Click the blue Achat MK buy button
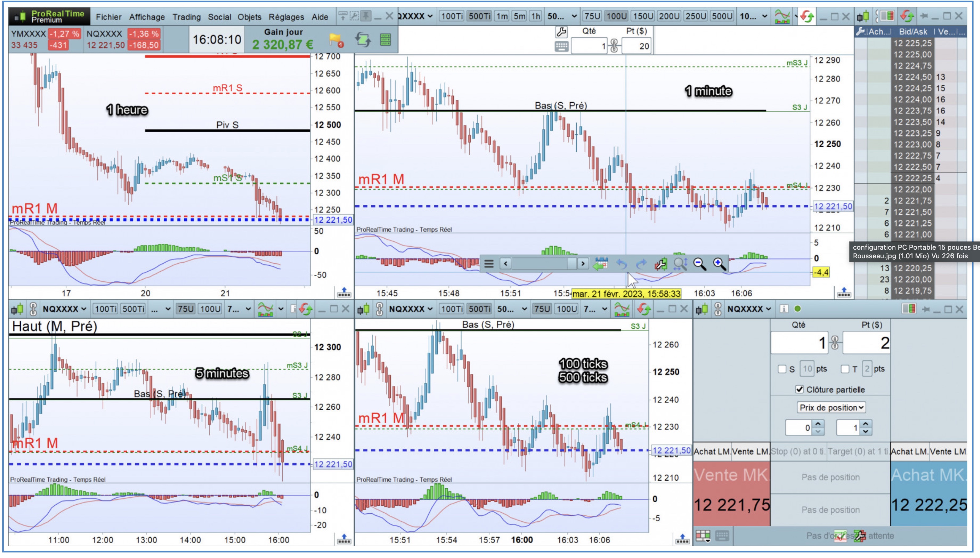The height and width of the screenshot is (558, 980). tap(929, 493)
